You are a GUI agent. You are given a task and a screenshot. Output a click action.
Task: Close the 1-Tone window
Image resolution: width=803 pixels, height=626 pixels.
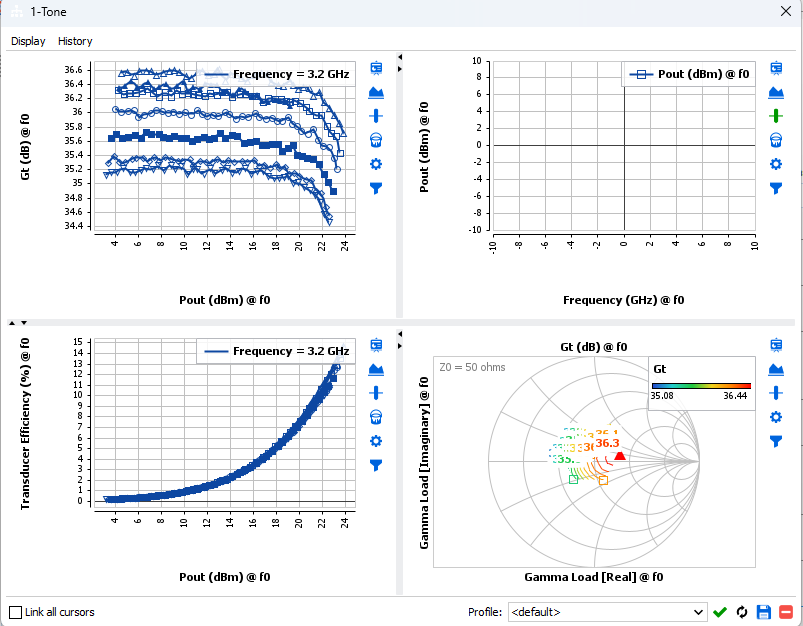click(x=786, y=11)
